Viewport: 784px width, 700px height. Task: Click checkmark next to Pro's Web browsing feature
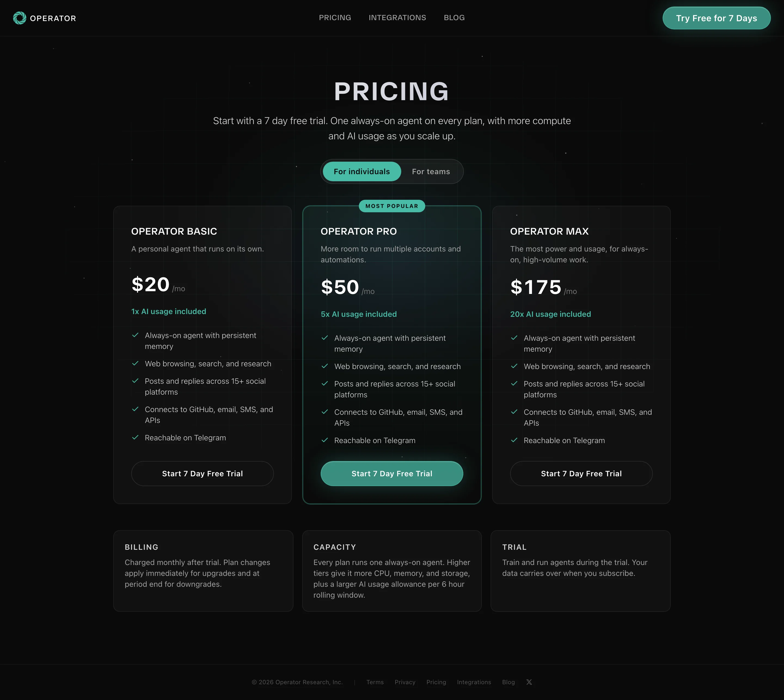325,366
